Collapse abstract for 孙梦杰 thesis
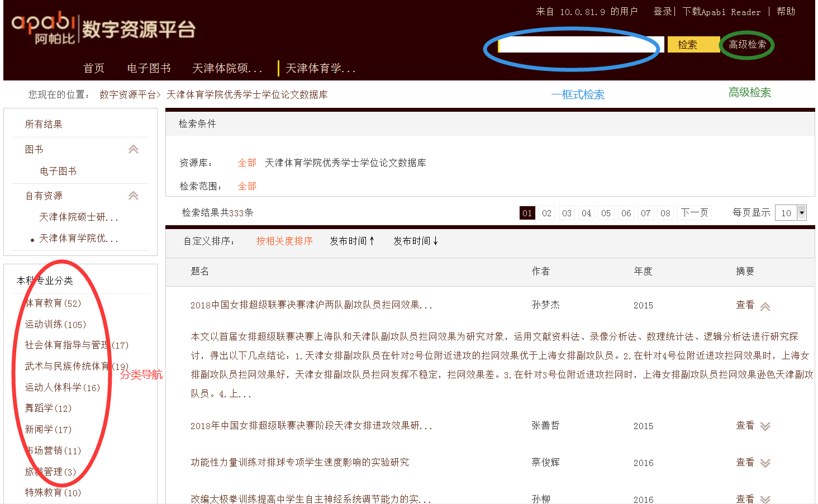The image size is (818, 504). (x=765, y=306)
